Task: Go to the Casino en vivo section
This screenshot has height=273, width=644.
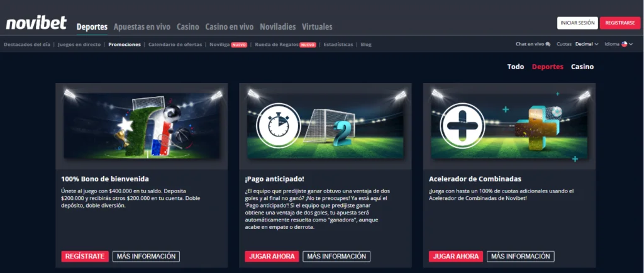Action: pos(229,26)
